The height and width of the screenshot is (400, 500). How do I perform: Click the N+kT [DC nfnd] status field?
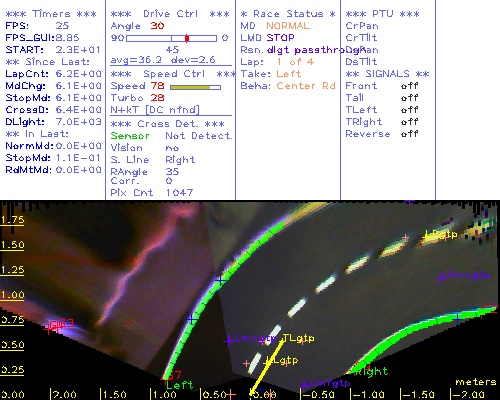pos(155,110)
